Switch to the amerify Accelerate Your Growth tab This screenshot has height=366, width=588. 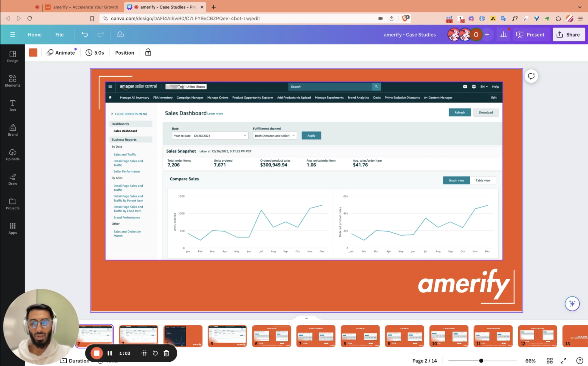tap(82, 7)
